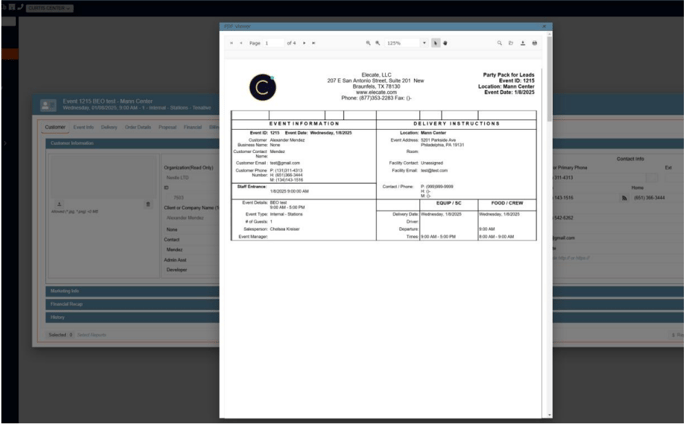This screenshot has height=424, width=688.
Task: Click 'DELIVERY INSTRUCTIONS' header in PDF
Action: point(456,124)
